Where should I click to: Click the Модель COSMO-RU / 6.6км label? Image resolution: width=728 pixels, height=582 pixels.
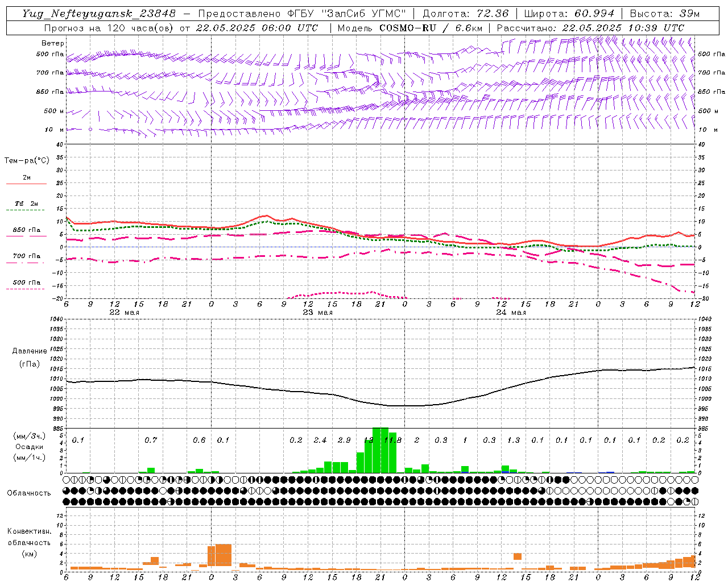[409, 28]
